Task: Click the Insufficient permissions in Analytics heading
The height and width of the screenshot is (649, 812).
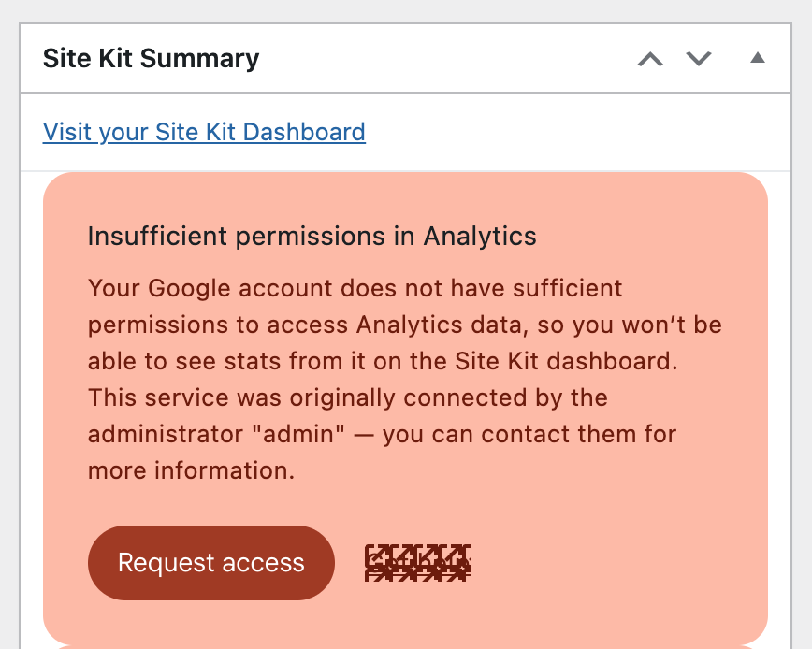Action: pyautogui.click(x=312, y=237)
